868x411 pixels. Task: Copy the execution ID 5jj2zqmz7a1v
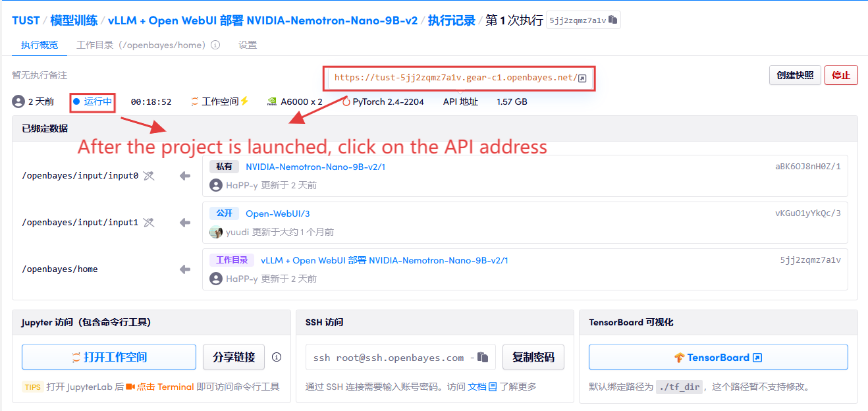point(613,20)
